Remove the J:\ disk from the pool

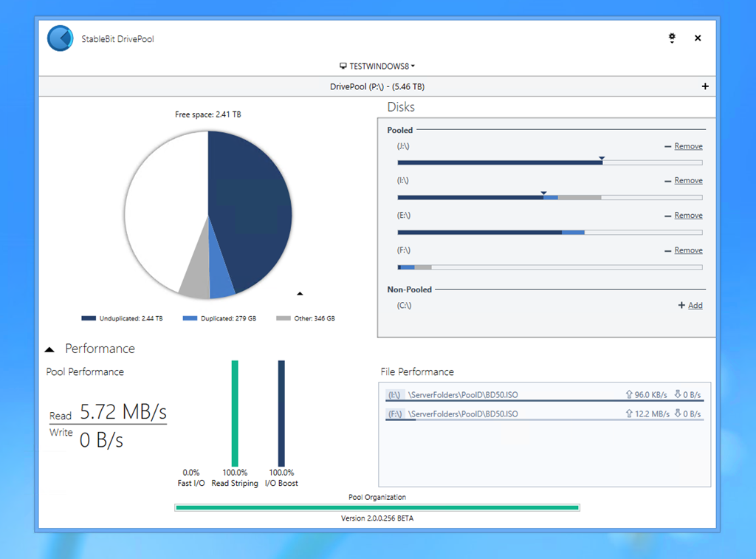[688, 146]
